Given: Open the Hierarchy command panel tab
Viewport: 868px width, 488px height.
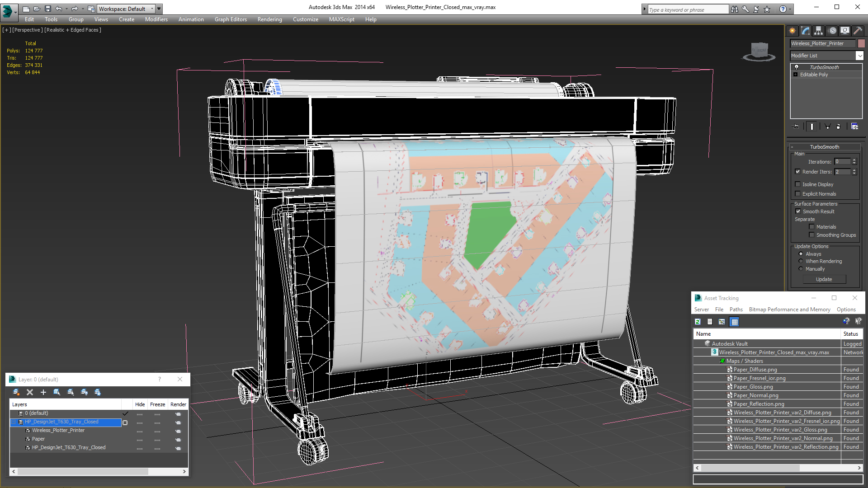Looking at the screenshot, I should coord(818,31).
